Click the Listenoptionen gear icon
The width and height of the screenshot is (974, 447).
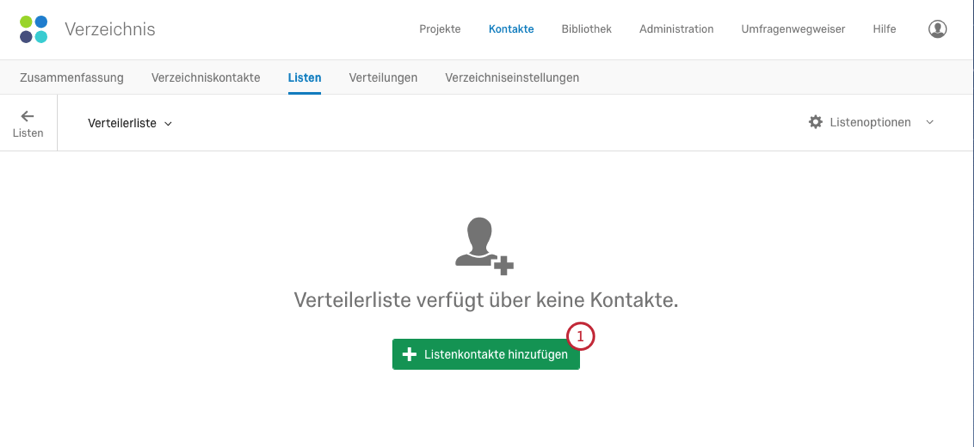[x=816, y=122]
